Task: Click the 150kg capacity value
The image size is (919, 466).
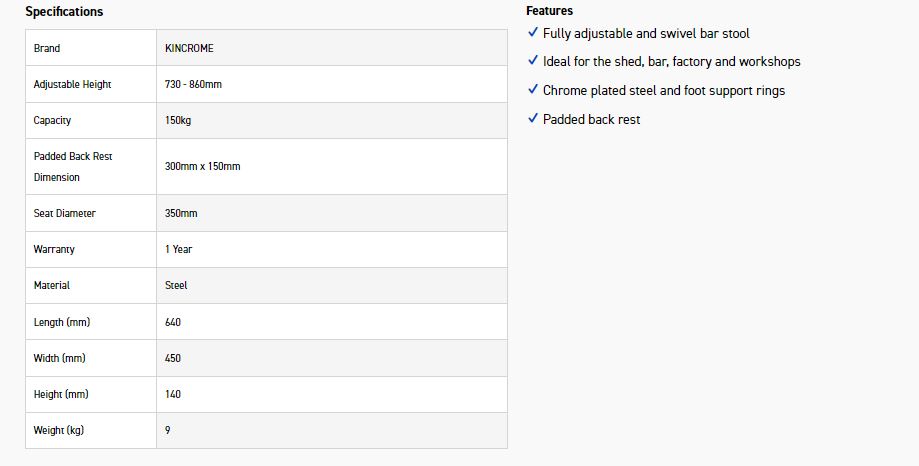Action: [x=178, y=120]
